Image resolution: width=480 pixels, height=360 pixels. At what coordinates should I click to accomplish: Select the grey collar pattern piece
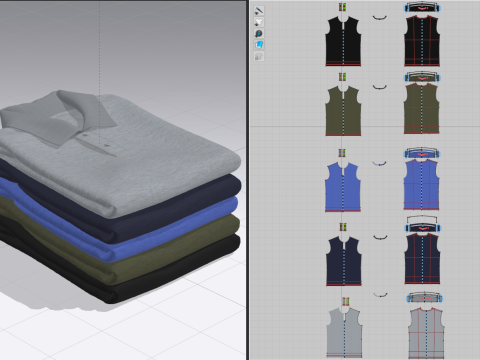point(425,298)
